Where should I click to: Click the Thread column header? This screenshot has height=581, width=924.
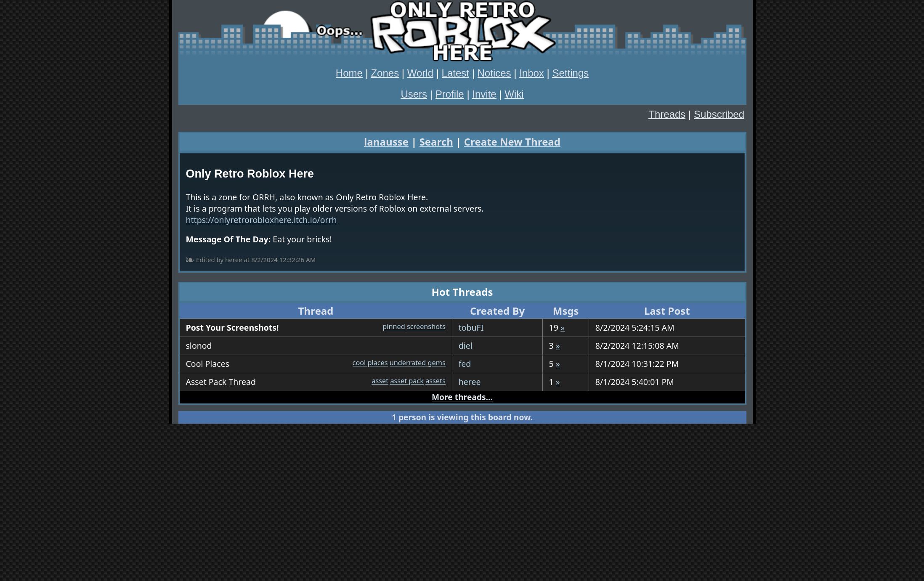[316, 311]
